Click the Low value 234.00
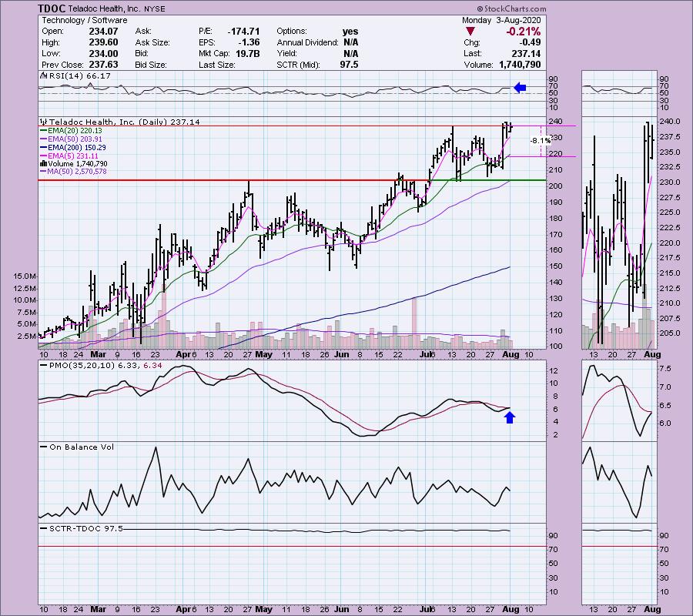Screen dimensions: 693x616 [x=103, y=53]
